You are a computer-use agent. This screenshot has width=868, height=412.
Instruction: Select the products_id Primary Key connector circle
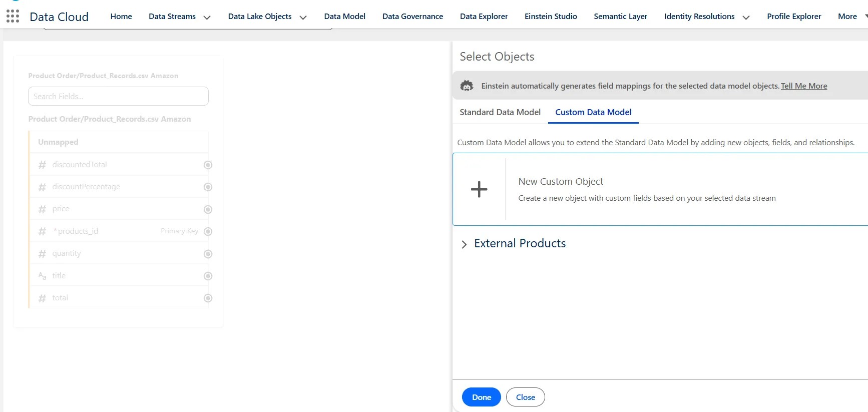point(208,231)
